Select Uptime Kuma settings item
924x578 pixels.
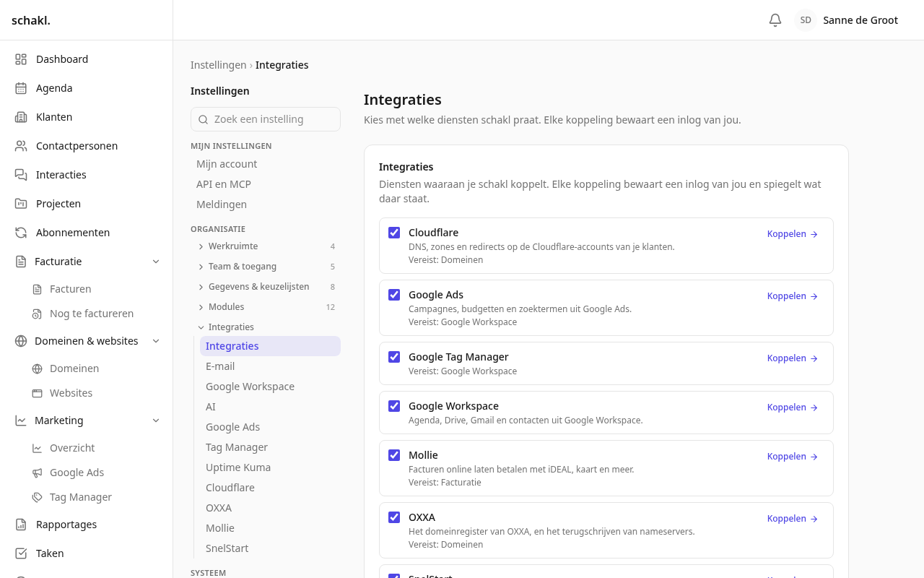coord(270,467)
